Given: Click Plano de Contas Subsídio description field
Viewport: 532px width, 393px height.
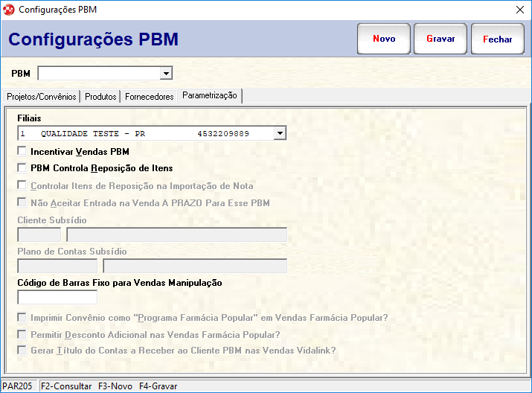Looking at the screenshot, I should point(195,266).
